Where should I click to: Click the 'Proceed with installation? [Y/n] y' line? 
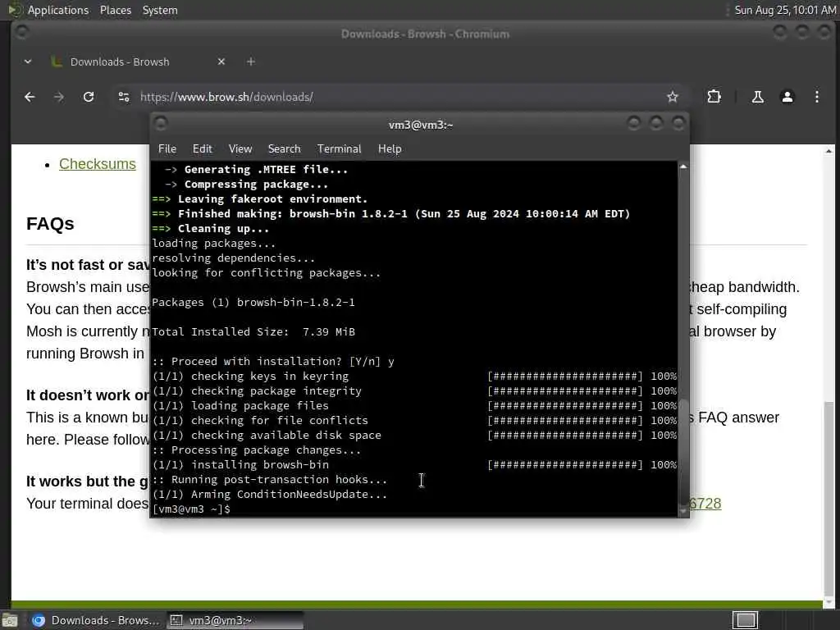tap(273, 361)
